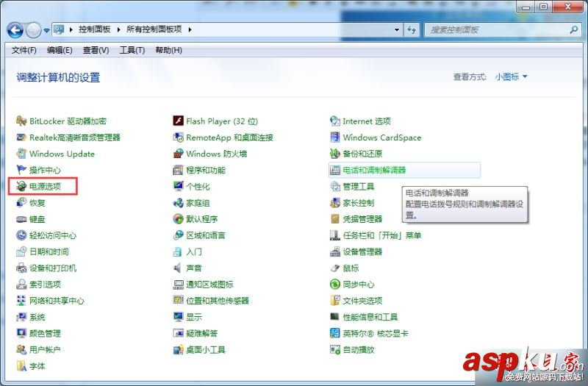Screen dimensions: 588x386
Task: Open recent pages dropdown beside Forward button
Action: (x=46, y=30)
